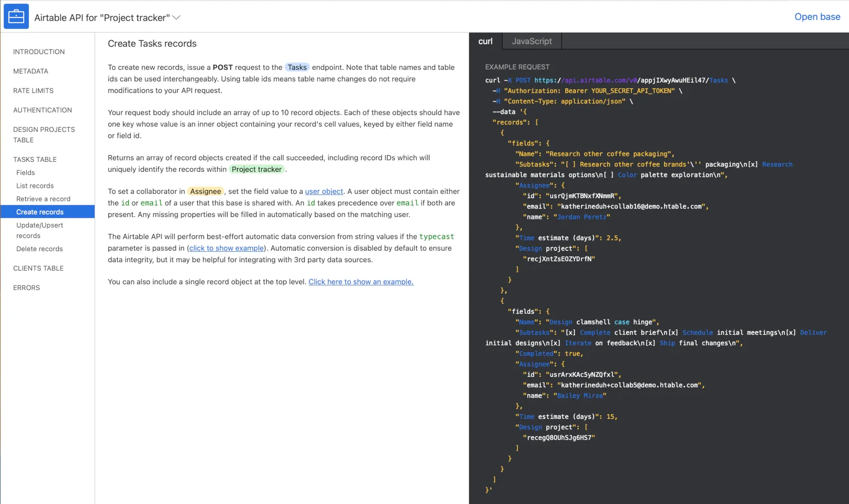Select Fields under Tasks Table
This screenshot has width=849, height=504.
(25, 172)
